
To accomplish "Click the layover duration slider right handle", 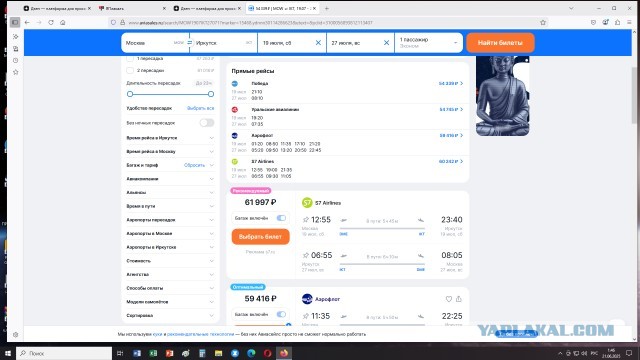I will [x=211, y=94].
